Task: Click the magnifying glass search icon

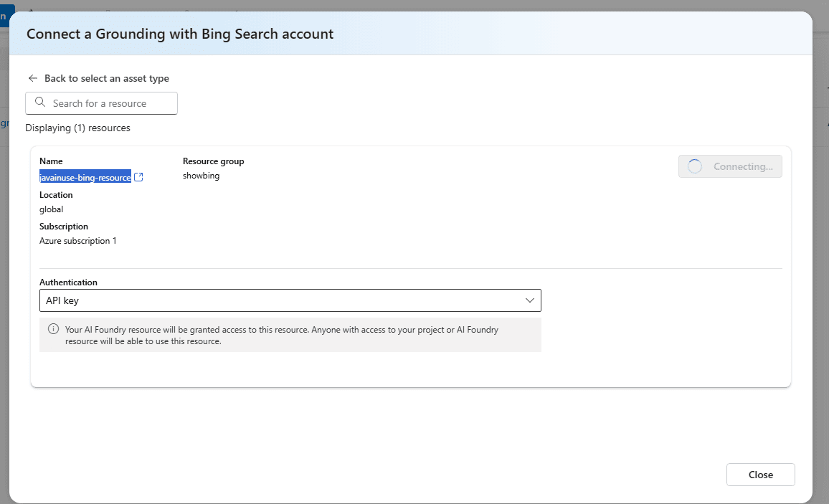Action: (x=41, y=103)
